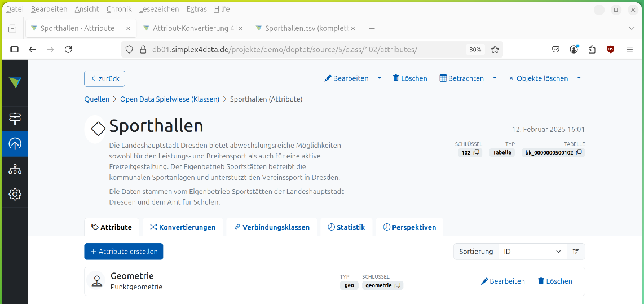Click Objekte löschen button
Image resolution: width=644 pixels, height=304 pixels.
point(539,78)
